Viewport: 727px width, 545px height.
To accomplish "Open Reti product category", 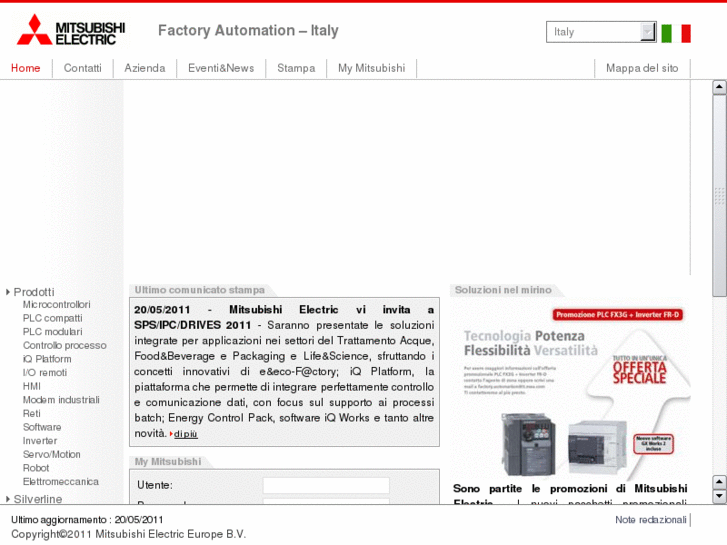I will [x=32, y=413].
